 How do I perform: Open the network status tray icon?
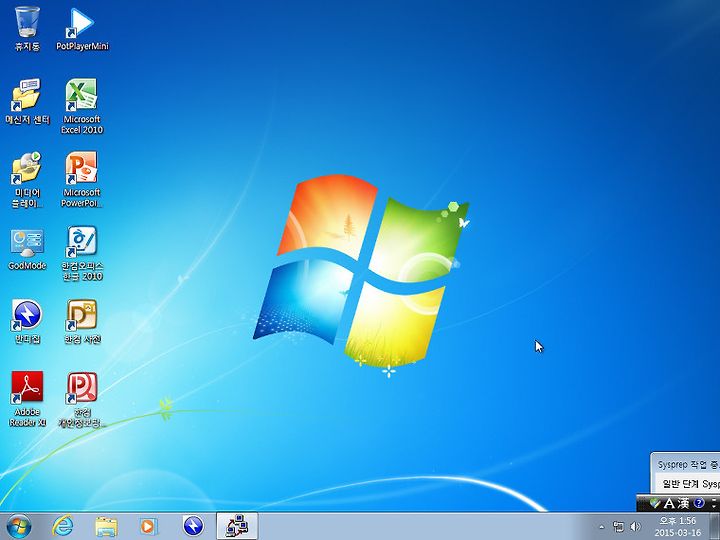pyautogui.click(x=619, y=527)
